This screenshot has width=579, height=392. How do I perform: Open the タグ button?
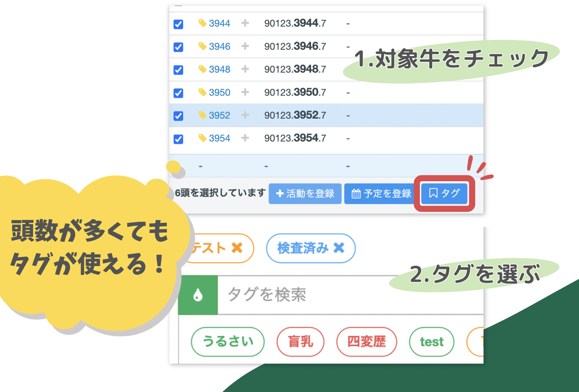[x=444, y=193]
